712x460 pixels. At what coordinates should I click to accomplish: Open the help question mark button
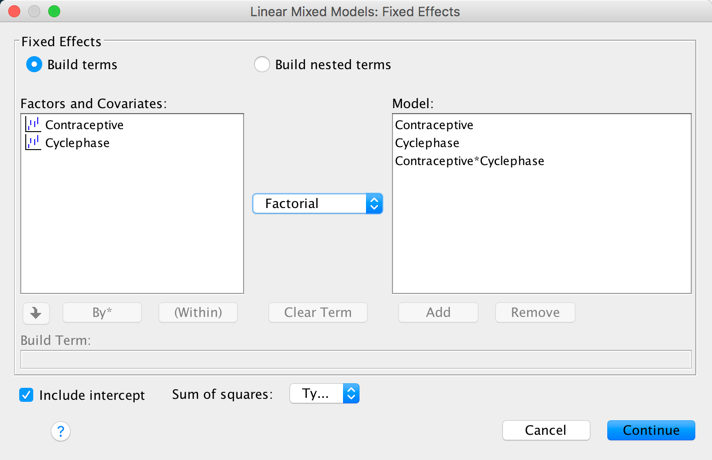pyautogui.click(x=61, y=431)
